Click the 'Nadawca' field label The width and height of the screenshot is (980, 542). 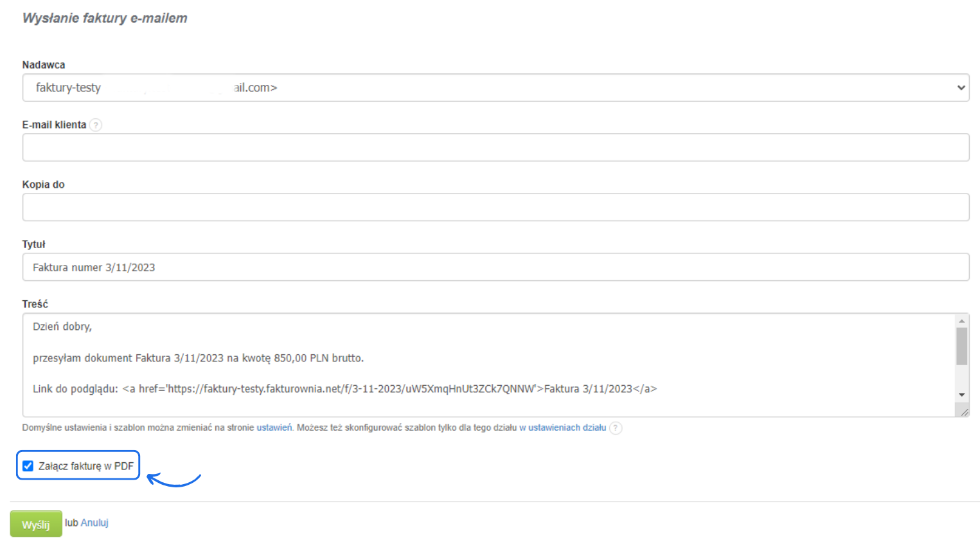(x=44, y=65)
